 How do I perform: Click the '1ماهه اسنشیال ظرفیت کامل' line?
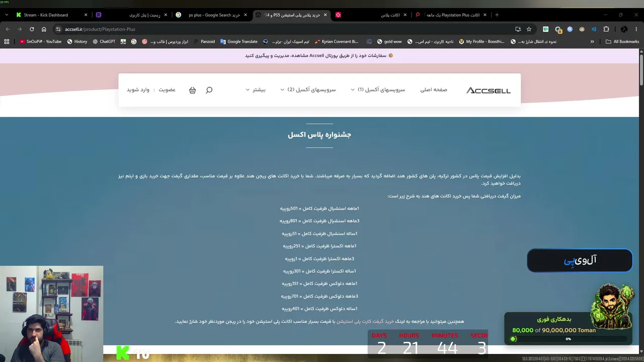pos(319,209)
